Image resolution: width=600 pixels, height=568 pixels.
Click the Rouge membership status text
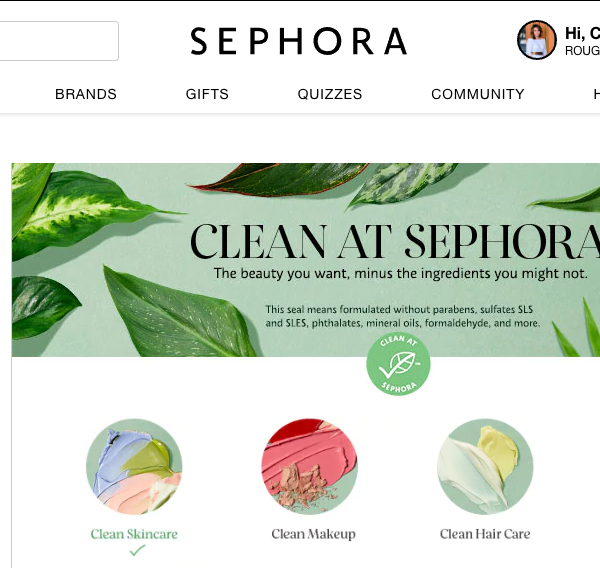[582, 51]
